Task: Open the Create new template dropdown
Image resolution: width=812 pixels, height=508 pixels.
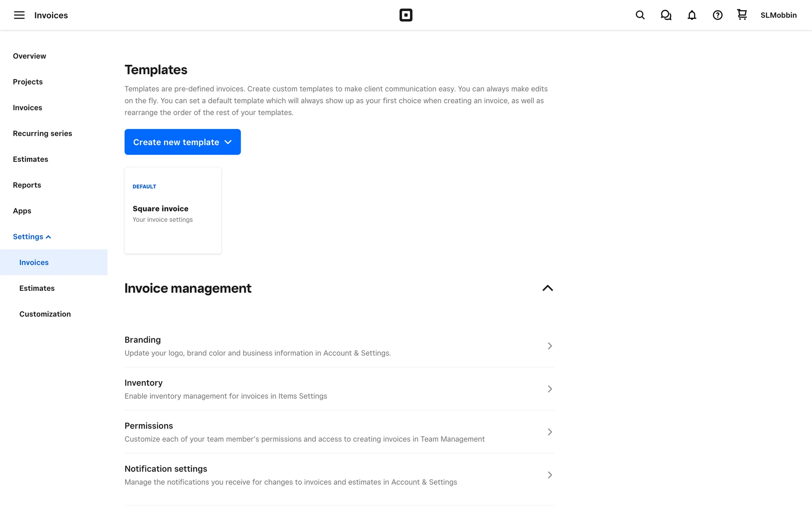Action: click(182, 142)
